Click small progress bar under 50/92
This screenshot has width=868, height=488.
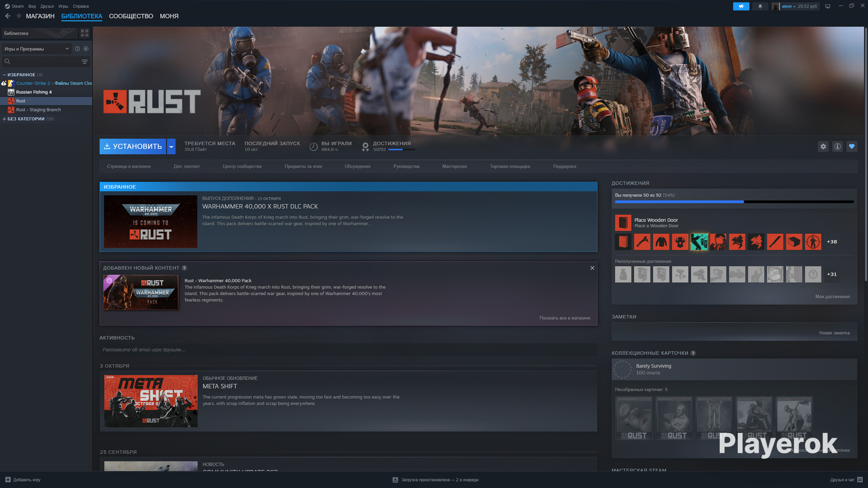[402, 149]
